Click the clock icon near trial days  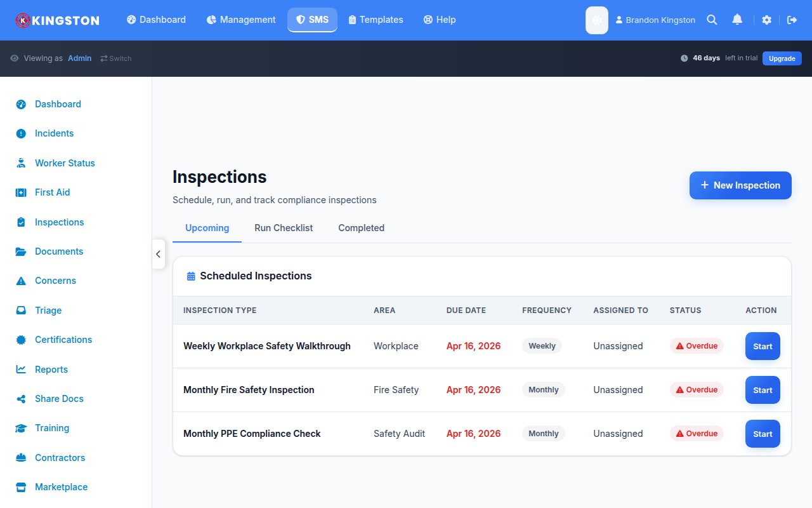pyautogui.click(x=684, y=58)
